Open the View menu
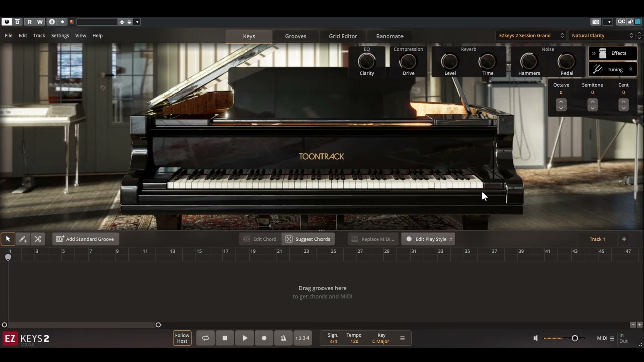The image size is (644, 362). click(x=80, y=36)
